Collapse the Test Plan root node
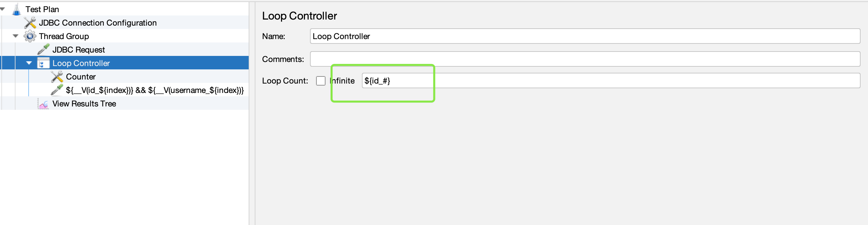The width and height of the screenshot is (868, 225). point(2,9)
